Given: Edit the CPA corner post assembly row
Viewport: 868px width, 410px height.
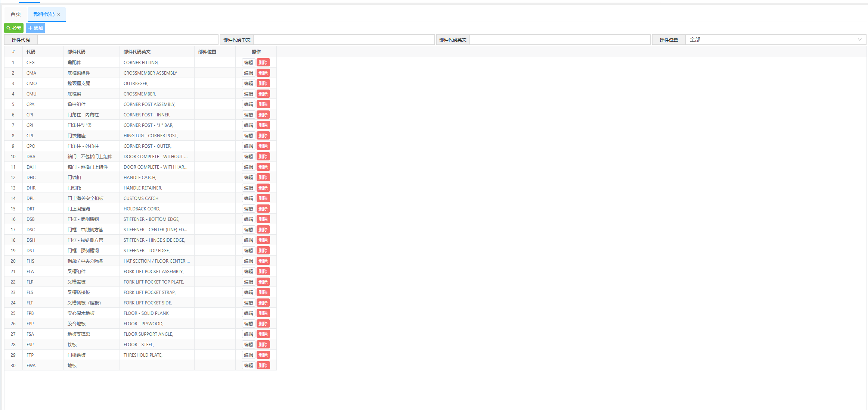Looking at the screenshot, I should [x=248, y=104].
